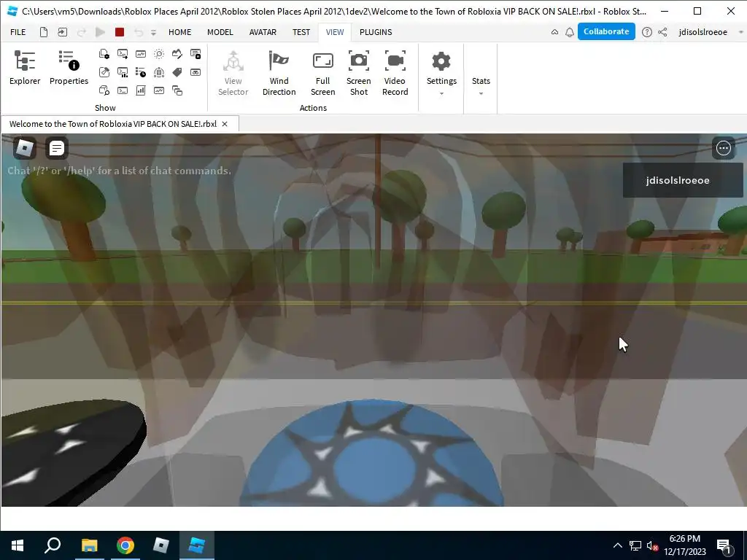The image size is (747, 560).
Task: Show Script Analysis (terminal with bars) icon
Action: [123, 72]
